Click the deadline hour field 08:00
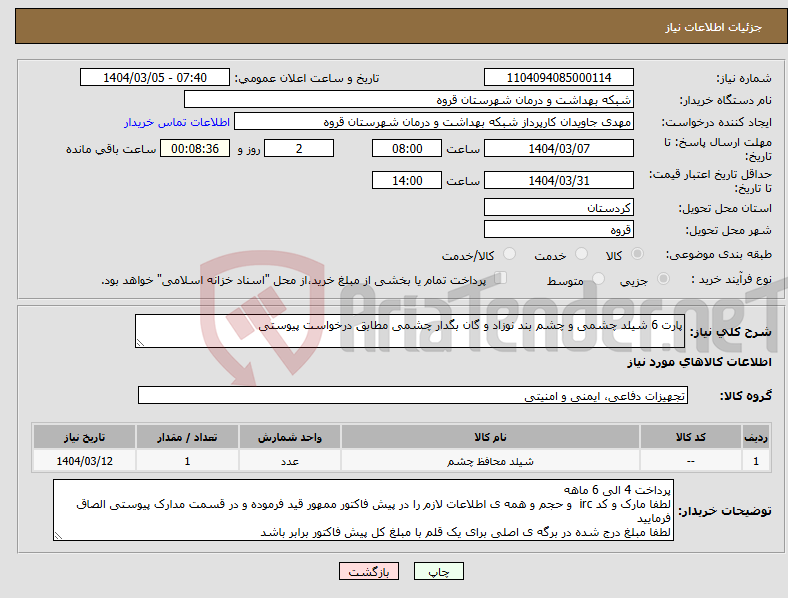The width and height of the screenshot is (788, 598). (x=407, y=148)
